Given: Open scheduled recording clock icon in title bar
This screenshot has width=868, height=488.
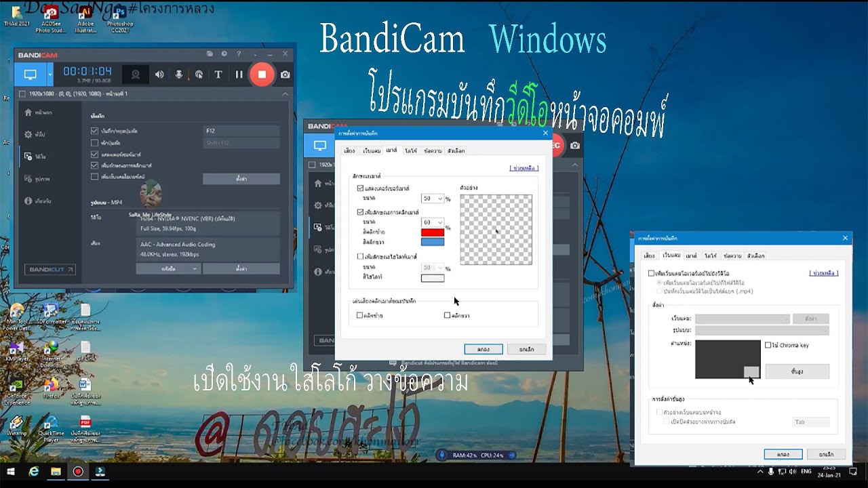Looking at the screenshot, I should [x=224, y=54].
